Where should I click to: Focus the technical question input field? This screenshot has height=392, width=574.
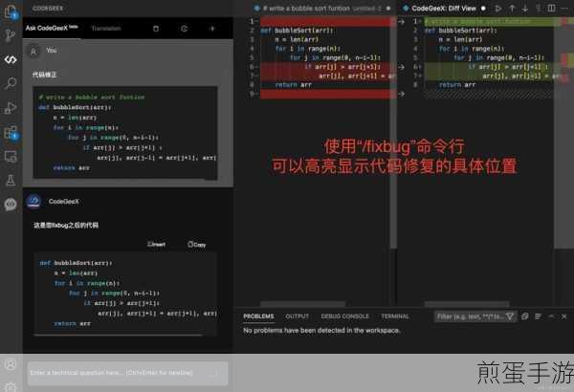128,373
